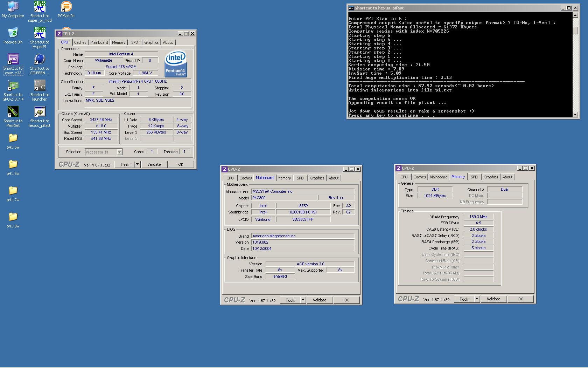Screen dimensions: 588x368
Task: Switch to CPU tab in Mainboard window
Action: (230, 178)
